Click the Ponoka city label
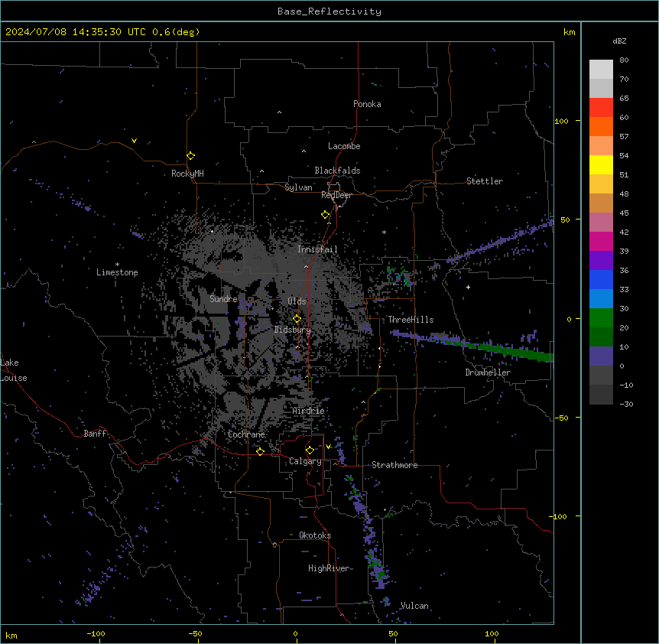This screenshot has width=659, height=644. [367, 104]
